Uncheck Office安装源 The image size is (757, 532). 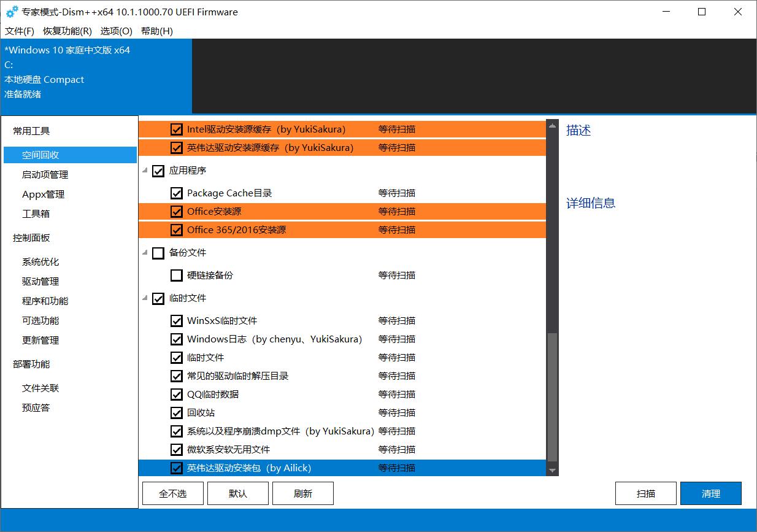point(176,211)
